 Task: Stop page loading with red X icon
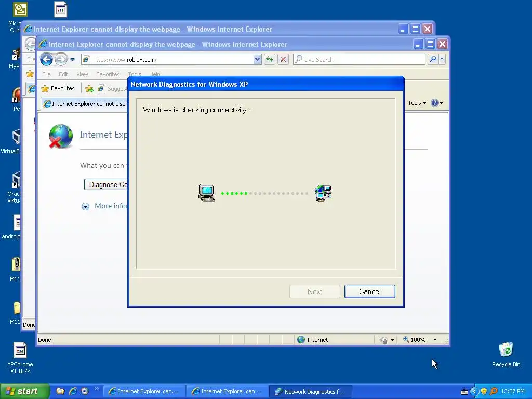(x=283, y=59)
